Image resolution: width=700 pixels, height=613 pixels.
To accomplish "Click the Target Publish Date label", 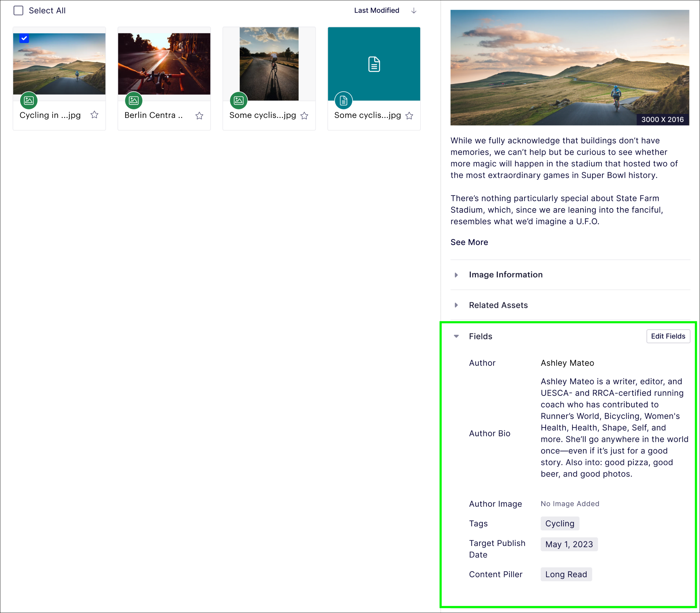I will tap(497, 549).
